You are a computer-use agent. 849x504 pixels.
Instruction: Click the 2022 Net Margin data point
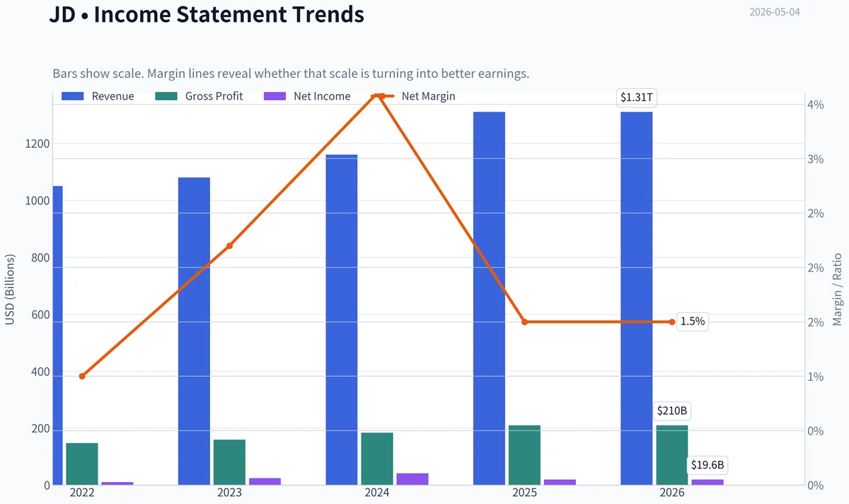(82, 376)
